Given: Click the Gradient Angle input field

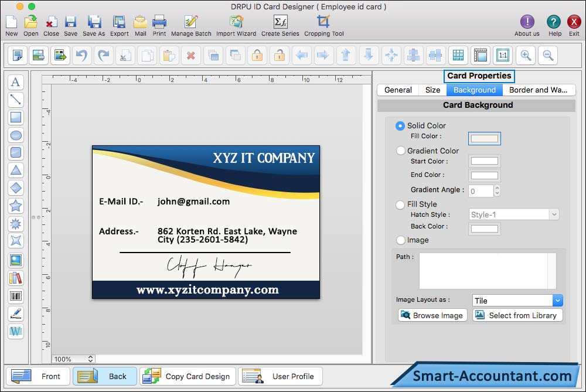Looking at the screenshot, I should [481, 191].
